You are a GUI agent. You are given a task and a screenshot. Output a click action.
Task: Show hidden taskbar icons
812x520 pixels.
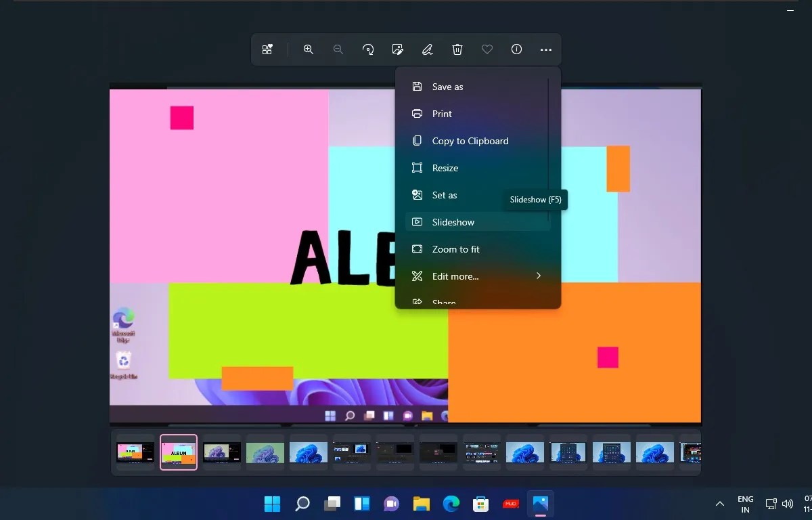tap(719, 504)
